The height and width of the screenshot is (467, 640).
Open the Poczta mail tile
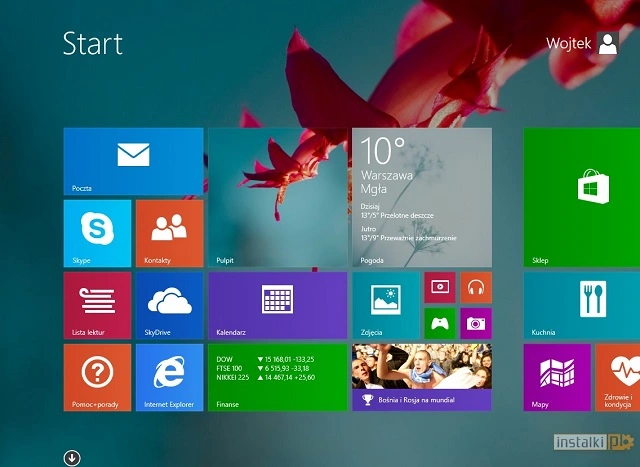pos(133,162)
